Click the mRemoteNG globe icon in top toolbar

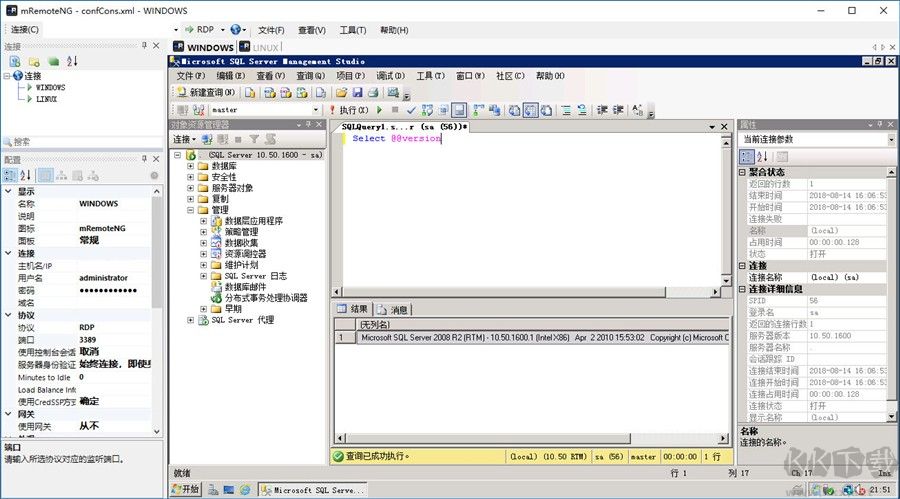(x=236, y=30)
